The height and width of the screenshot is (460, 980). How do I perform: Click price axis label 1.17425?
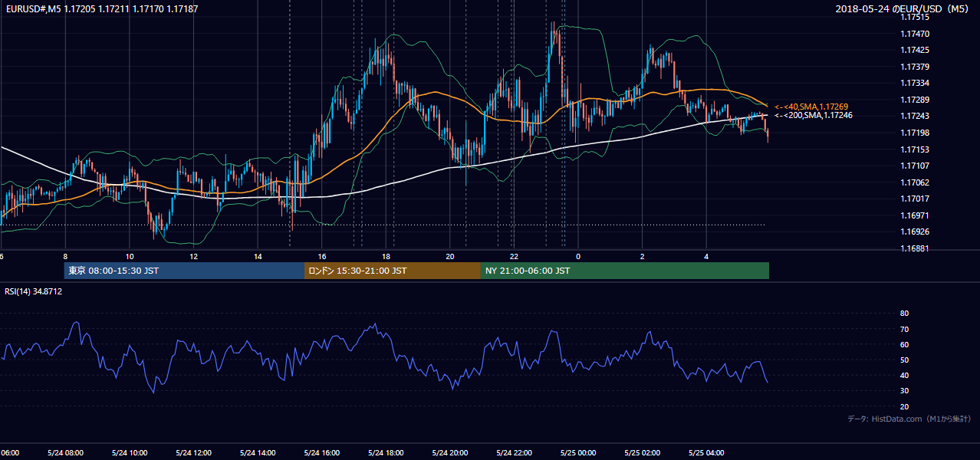(915, 50)
